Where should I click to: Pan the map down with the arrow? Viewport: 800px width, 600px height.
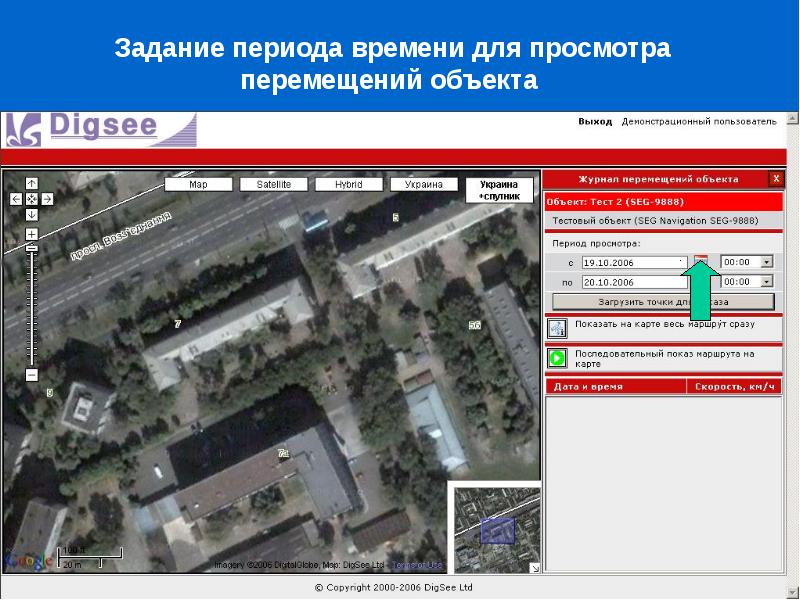pyautogui.click(x=32, y=215)
